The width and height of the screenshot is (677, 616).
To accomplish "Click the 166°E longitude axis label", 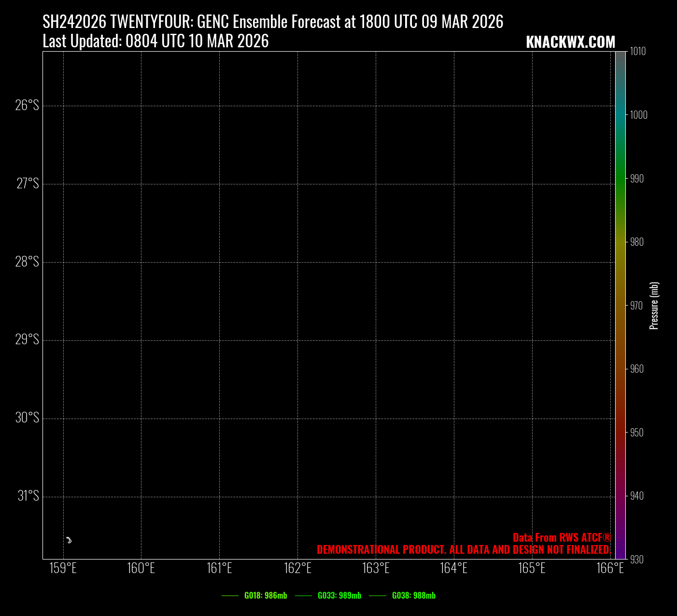I will 610,568.
